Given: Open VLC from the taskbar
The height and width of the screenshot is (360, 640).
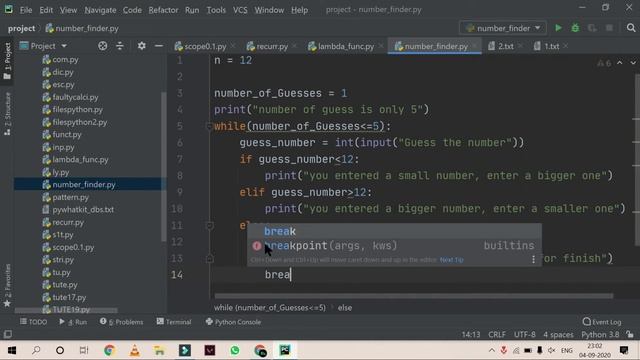Looking at the screenshot, I should coord(134,350).
